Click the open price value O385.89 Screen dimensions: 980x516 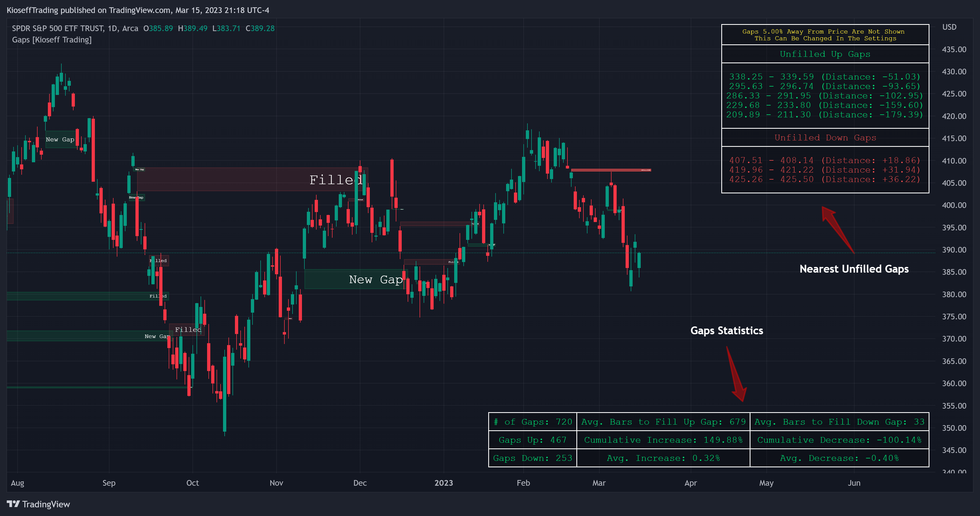click(158, 28)
